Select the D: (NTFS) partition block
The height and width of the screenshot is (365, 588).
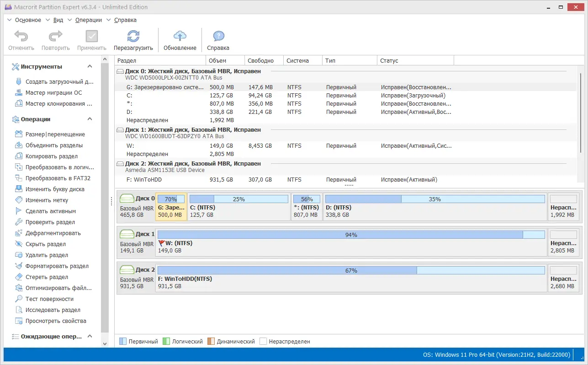(434, 206)
